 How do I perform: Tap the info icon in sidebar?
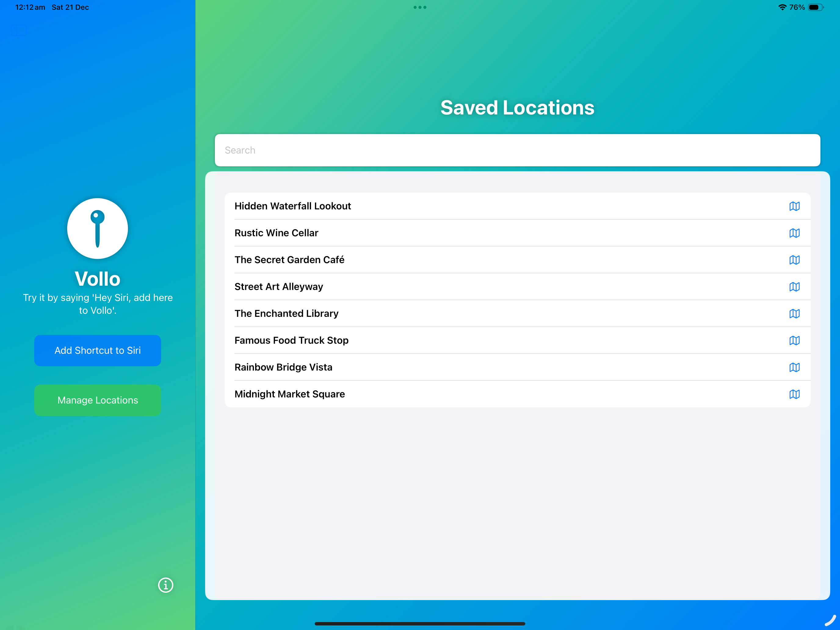click(x=165, y=585)
